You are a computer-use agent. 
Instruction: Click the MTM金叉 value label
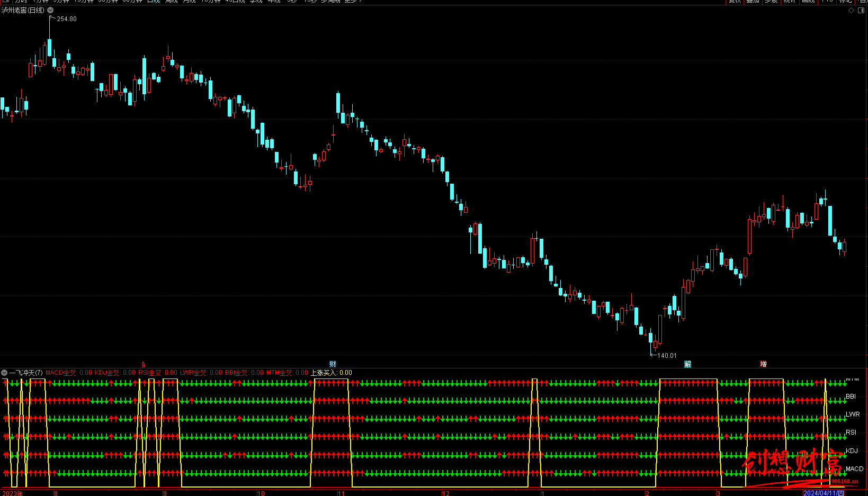point(287,373)
